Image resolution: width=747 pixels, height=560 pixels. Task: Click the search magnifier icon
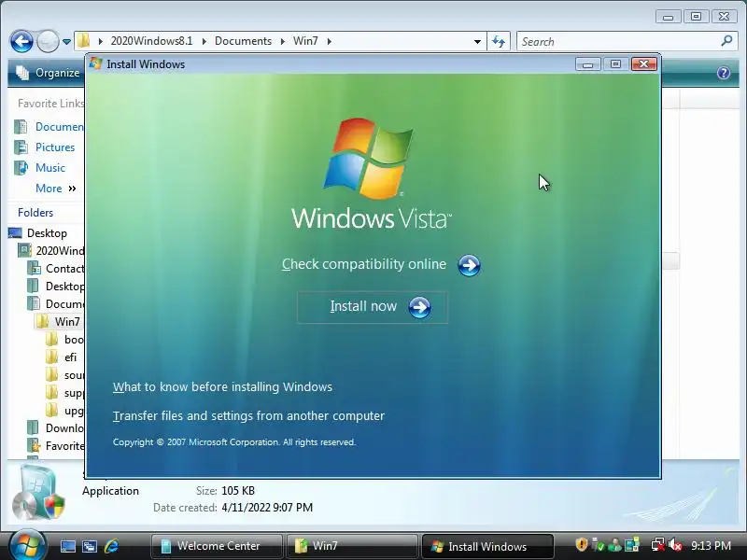coord(726,41)
